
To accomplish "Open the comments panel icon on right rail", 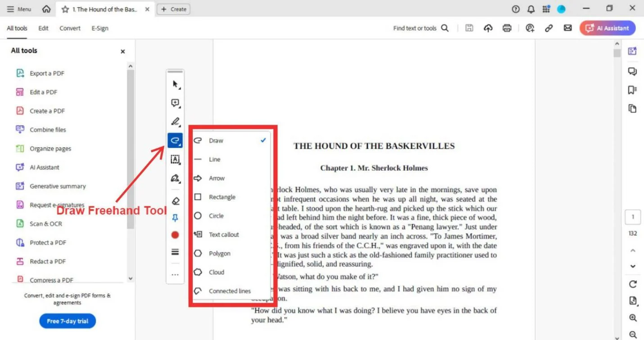I will click(632, 71).
